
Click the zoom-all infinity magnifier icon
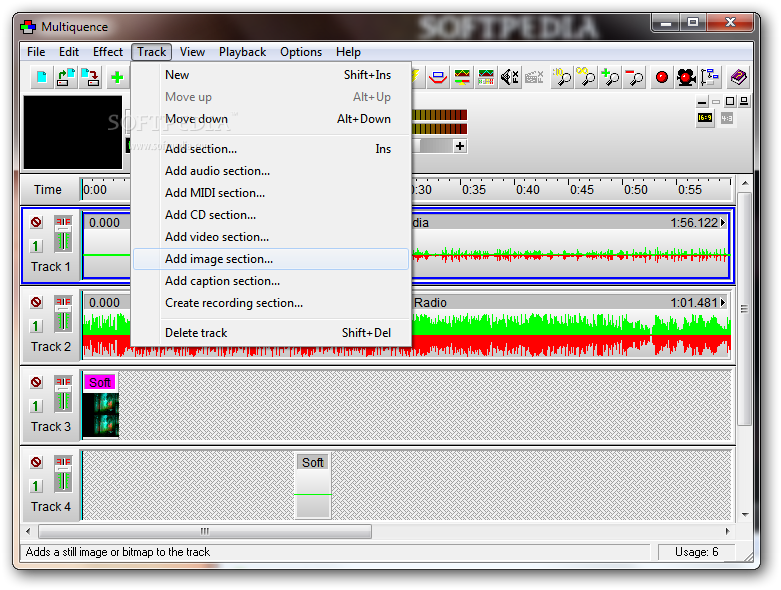point(586,77)
